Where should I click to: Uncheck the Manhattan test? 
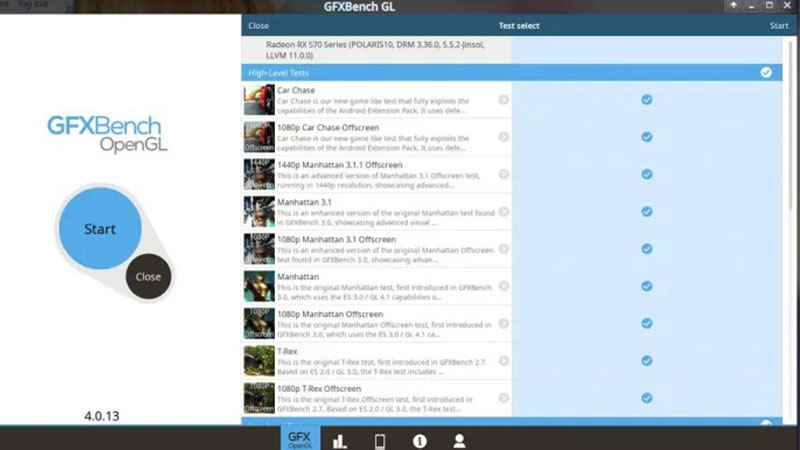pos(646,286)
